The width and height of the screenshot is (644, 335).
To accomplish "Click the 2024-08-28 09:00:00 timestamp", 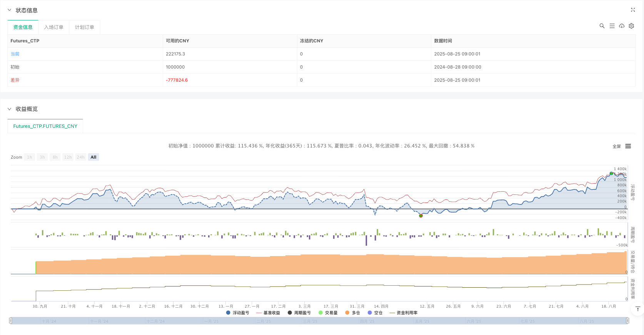I will [x=458, y=67].
